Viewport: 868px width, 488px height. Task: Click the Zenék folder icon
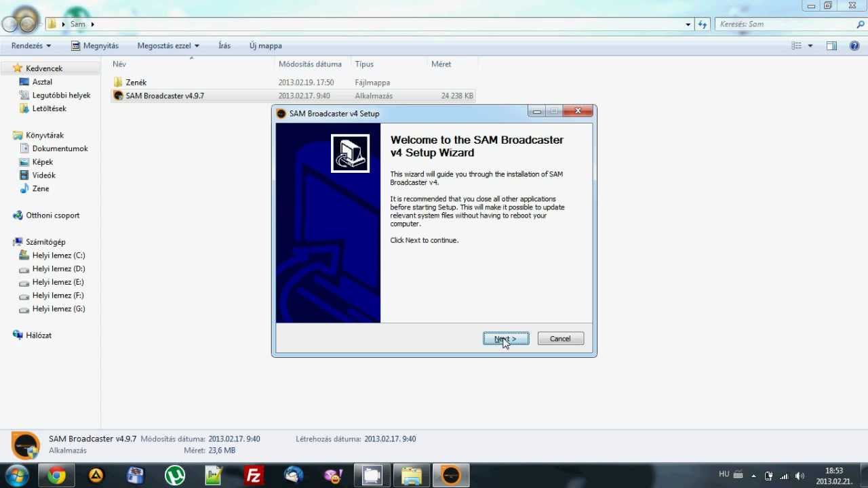pos(118,83)
